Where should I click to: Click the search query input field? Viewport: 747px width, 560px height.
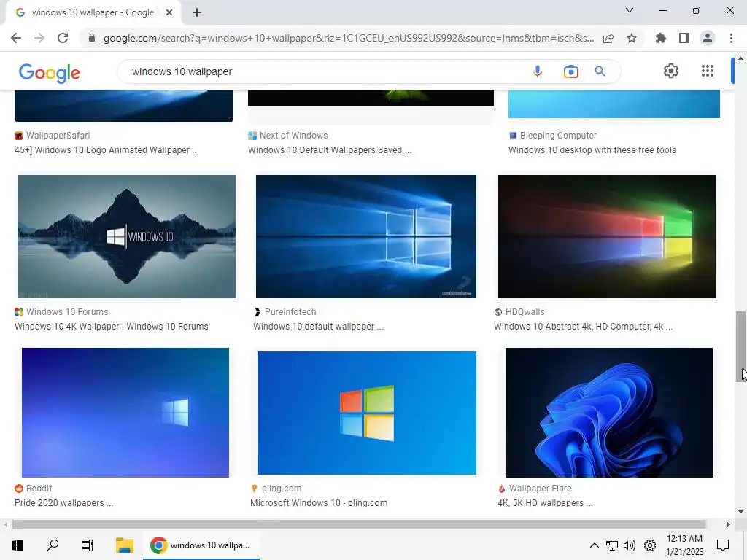(x=324, y=71)
